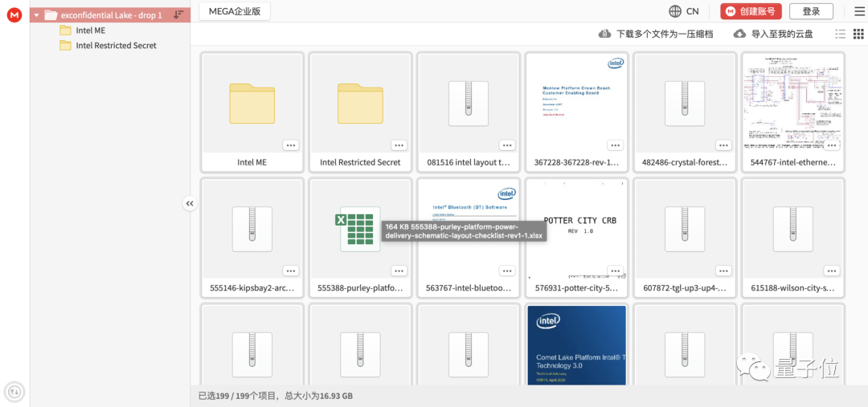This screenshot has width=868, height=407.
Task: Open the transfers icon at sidebar bottom
Action: coord(14,392)
